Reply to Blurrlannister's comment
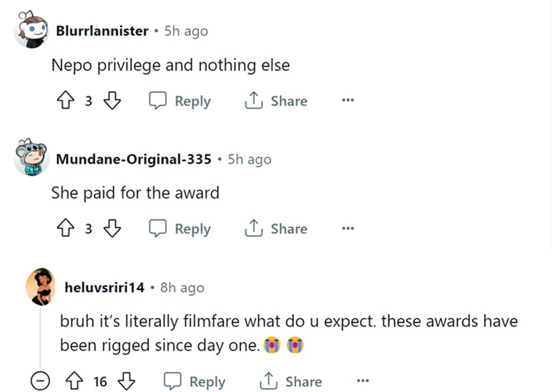Image resolution: width=560 pixels, height=392 pixels. pyautogui.click(x=180, y=101)
